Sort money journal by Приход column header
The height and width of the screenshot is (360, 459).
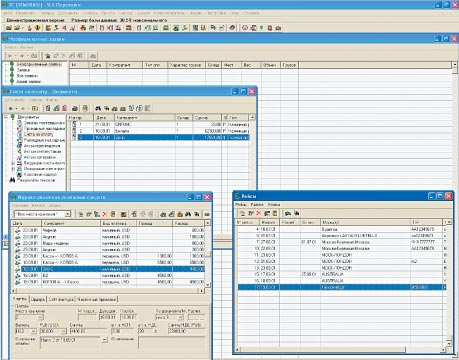[155, 223]
